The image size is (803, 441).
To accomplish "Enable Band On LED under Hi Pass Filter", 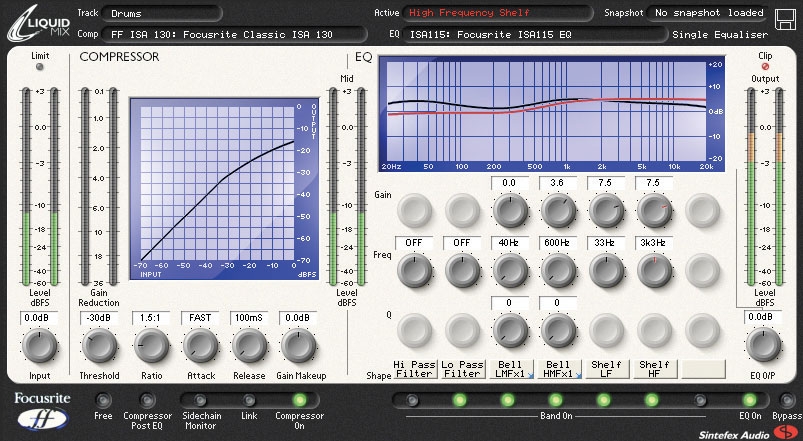I will click(x=412, y=400).
